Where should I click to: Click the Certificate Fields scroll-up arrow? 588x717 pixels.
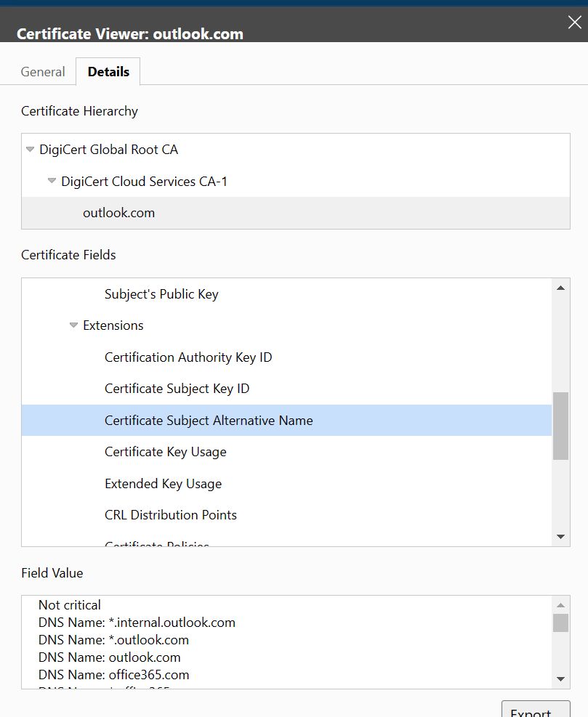pyautogui.click(x=560, y=288)
